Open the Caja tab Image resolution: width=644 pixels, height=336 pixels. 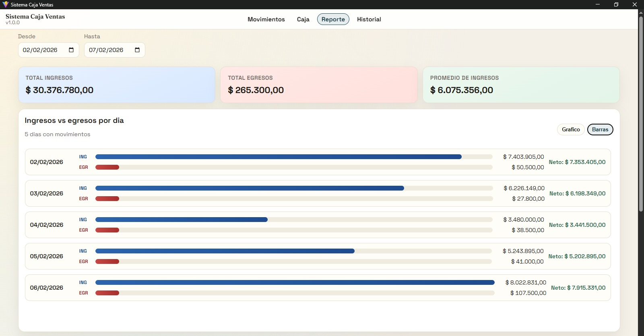[303, 19]
